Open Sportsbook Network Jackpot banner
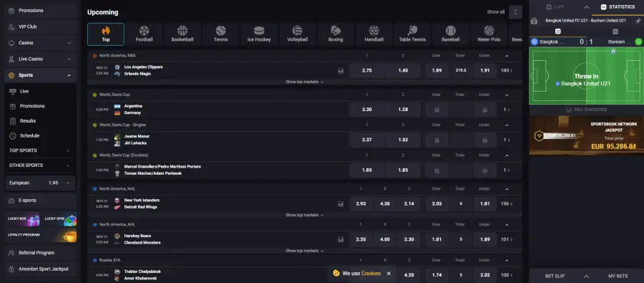This screenshot has height=283, width=644. pos(587,135)
